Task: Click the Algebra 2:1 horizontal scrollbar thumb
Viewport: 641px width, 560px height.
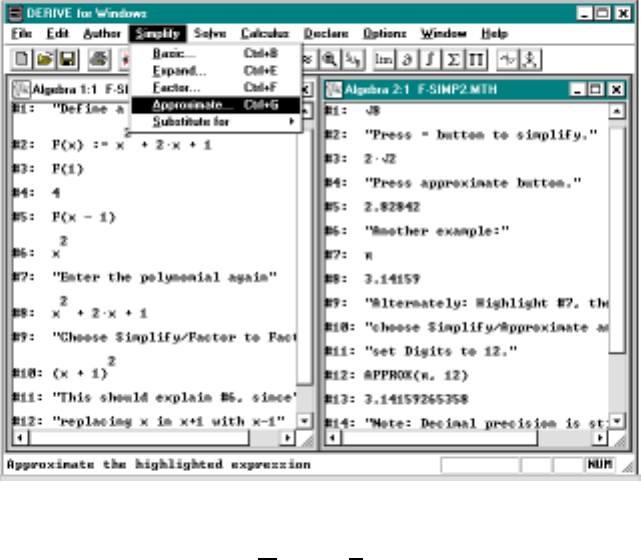Action: (439, 438)
